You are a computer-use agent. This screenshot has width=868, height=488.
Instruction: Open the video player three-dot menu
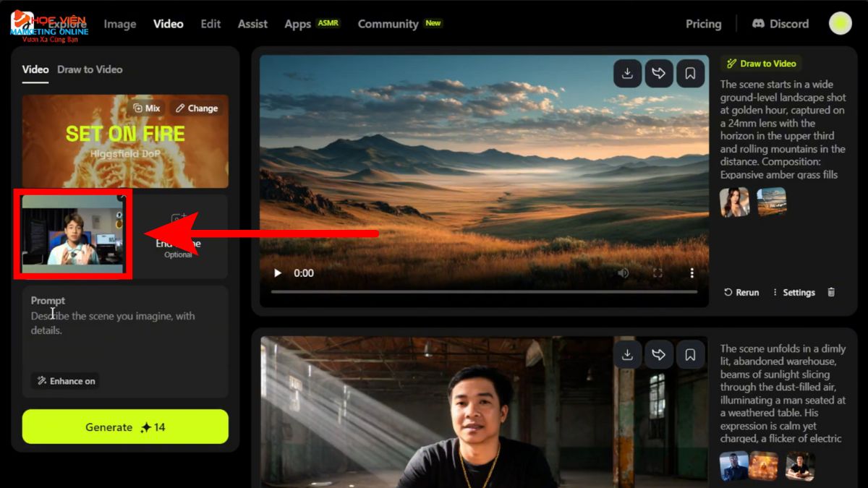(692, 273)
